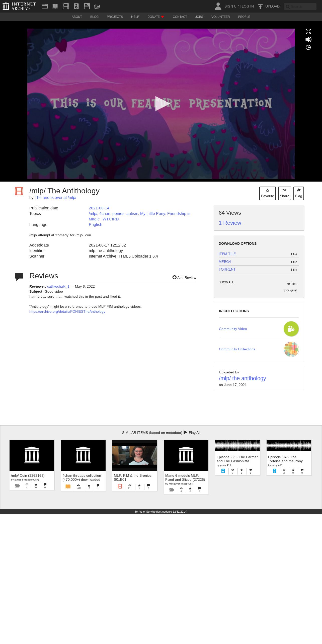Open creator link The anons over at /mlp/
Screen dimensions: 322x644
55,198
